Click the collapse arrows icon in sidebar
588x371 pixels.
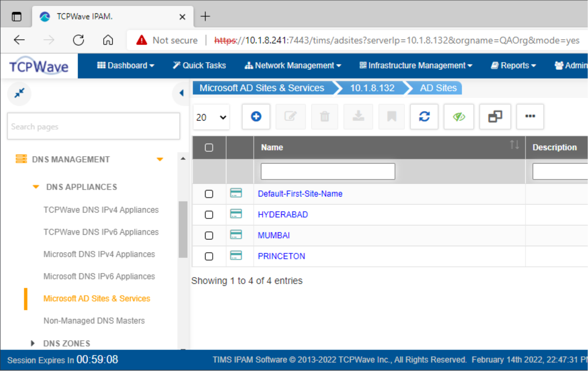coord(19,93)
